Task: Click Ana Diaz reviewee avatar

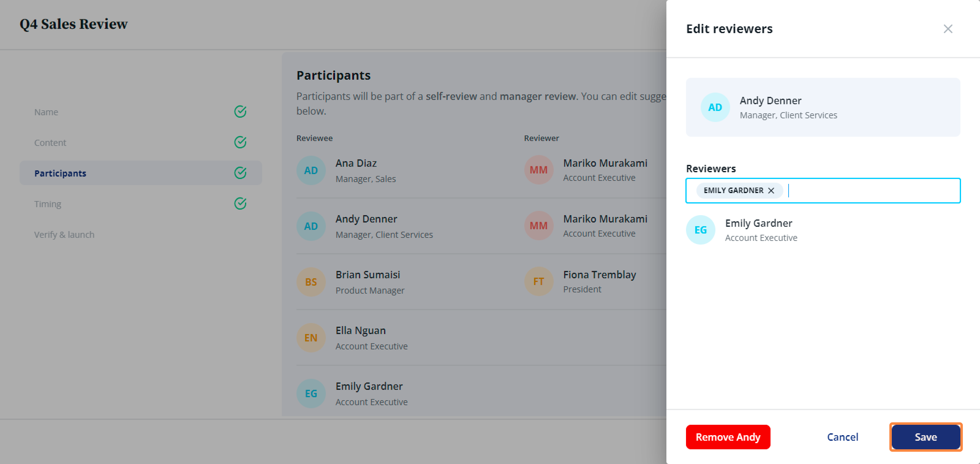Action: coord(311,170)
